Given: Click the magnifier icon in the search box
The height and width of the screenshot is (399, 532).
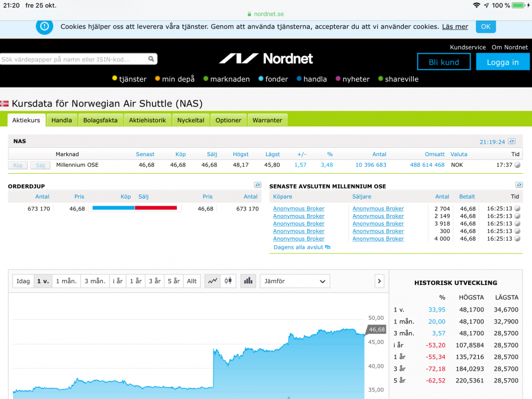Looking at the screenshot, I should (x=151, y=59).
